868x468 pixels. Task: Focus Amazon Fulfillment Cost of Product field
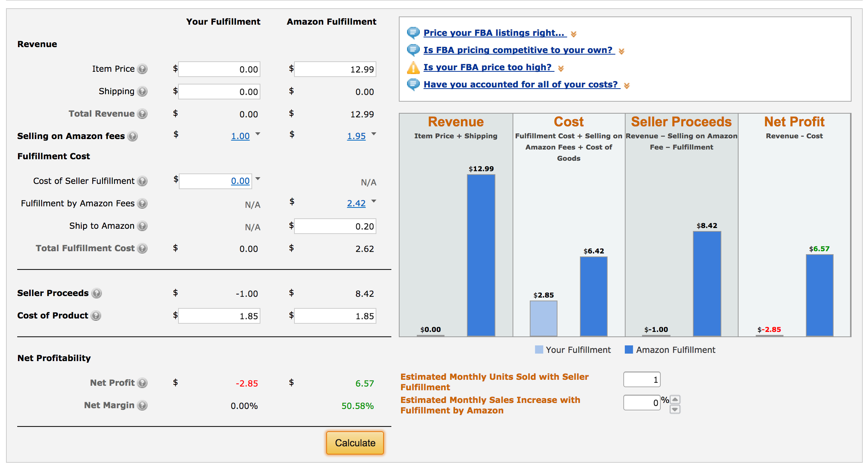[x=335, y=316]
